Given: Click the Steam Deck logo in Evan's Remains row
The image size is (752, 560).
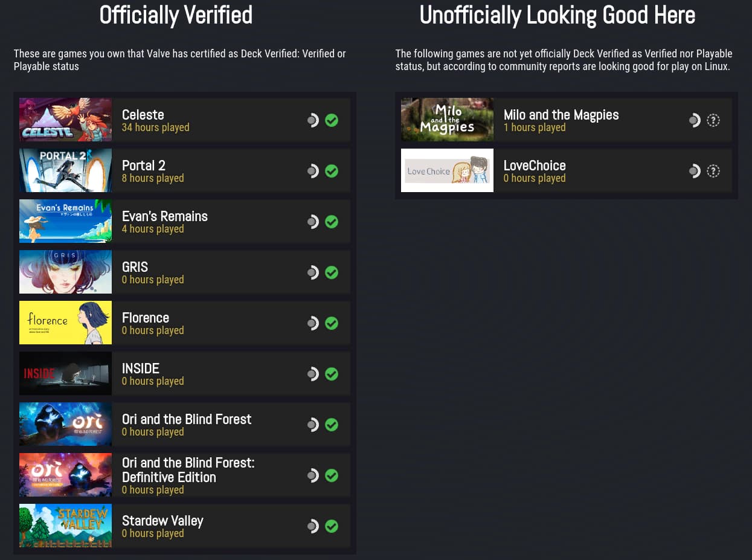Looking at the screenshot, I should coord(312,222).
